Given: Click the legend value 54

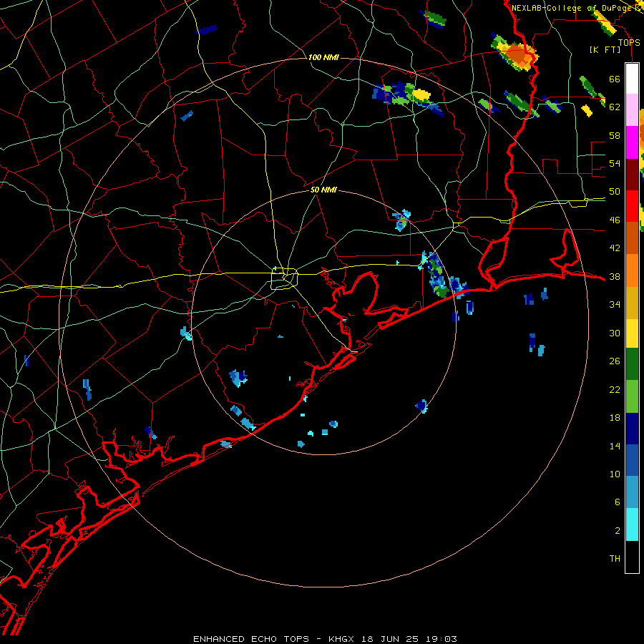Looking at the screenshot, I should click(x=615, y=163).
